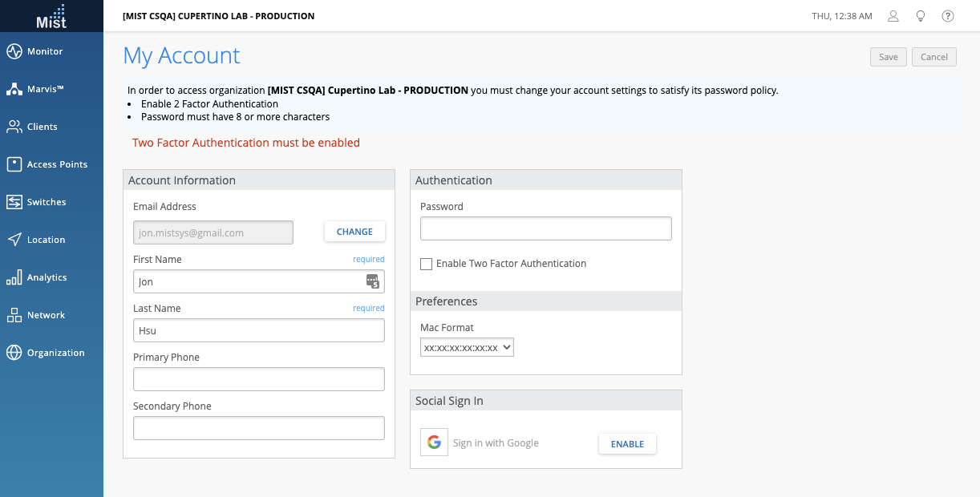Click the Save button
Screen dimensions: 980x497
pos(889,57)
